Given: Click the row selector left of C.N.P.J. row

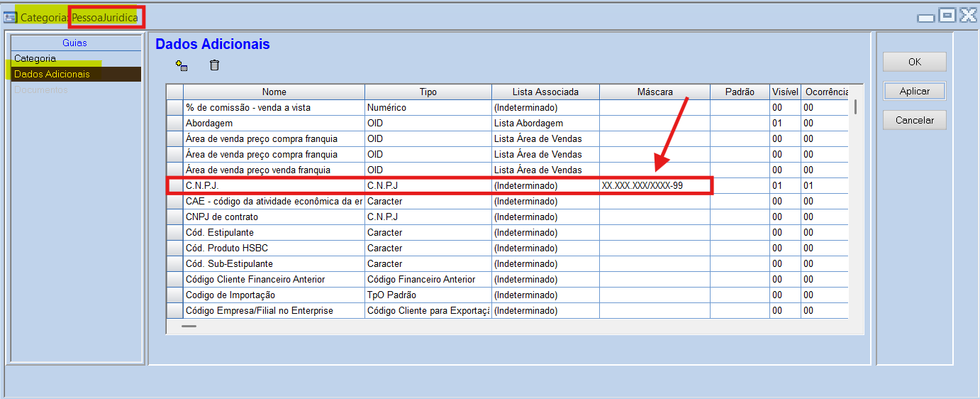Looking at the screenshot, I should coord(174,185).
